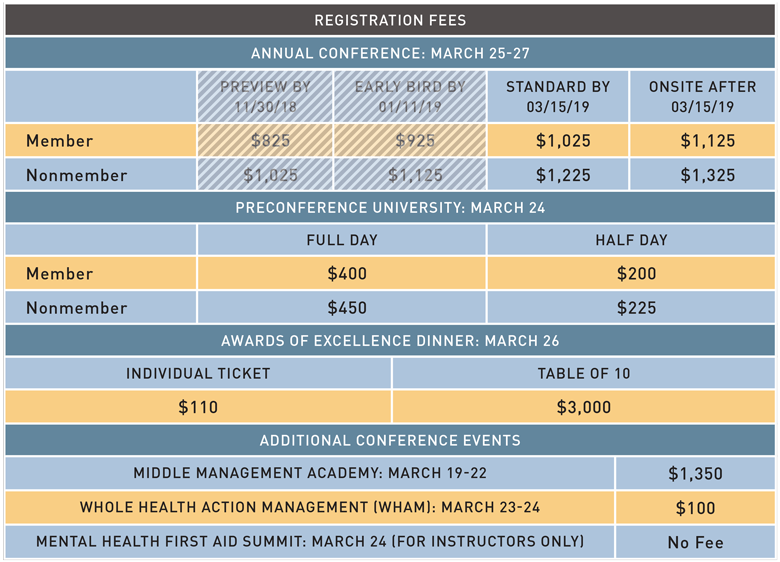Click the Additional Conference Events header

point(390,440)
